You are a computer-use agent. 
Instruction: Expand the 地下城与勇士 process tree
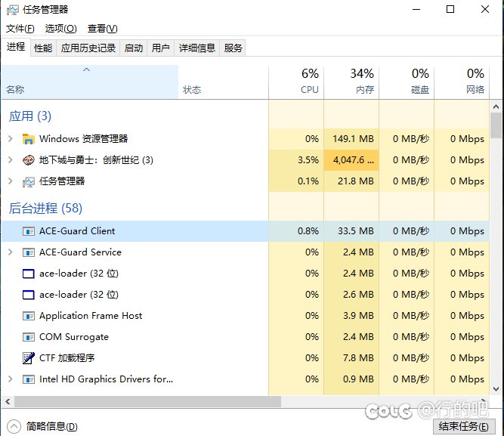pos(10,160)
